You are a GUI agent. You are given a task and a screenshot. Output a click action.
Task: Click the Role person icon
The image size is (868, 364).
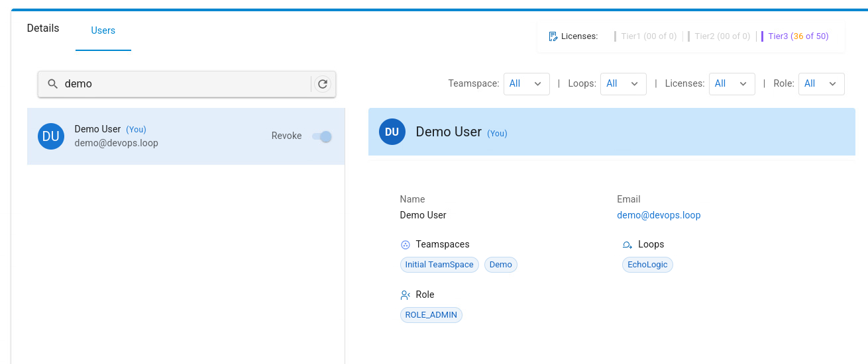[x=406, y=295]
